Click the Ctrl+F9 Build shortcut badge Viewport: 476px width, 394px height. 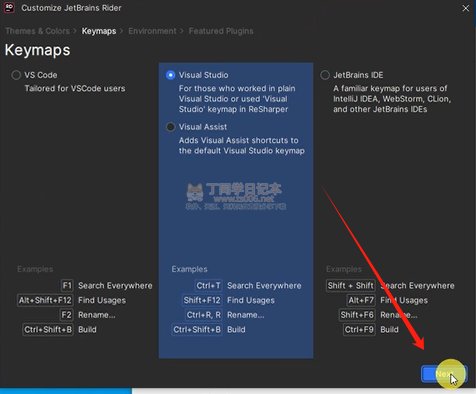[x=359, y=330]
